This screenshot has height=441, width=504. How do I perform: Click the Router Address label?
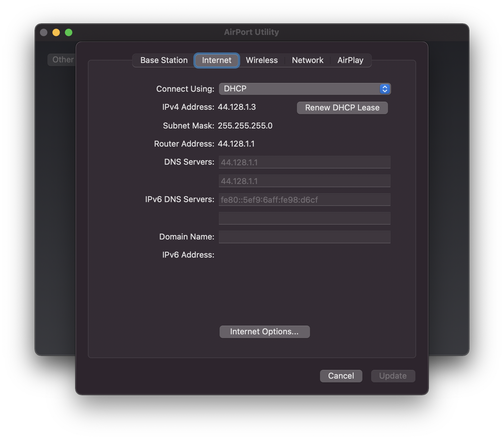[x=184, y=144]
